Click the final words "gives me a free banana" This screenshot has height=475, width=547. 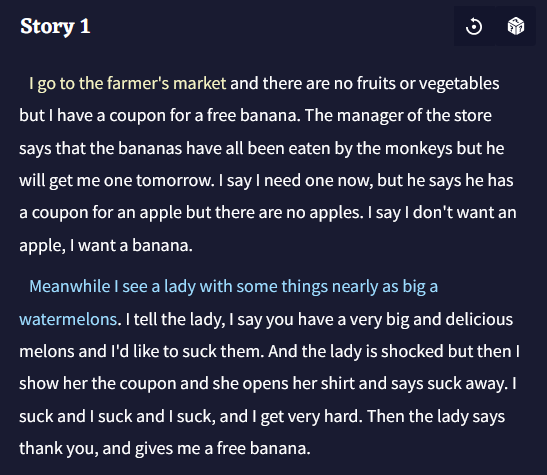click(x=223, y=448)
